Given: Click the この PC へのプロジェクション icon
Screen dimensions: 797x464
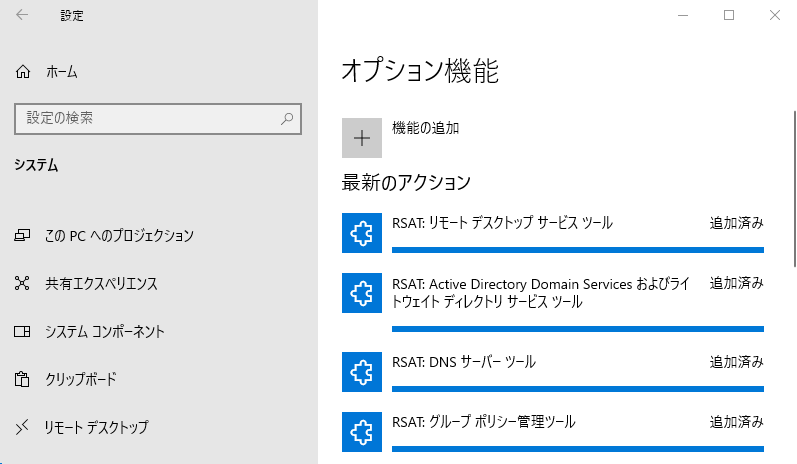Looking at the screenshot, I should [22, 235].
